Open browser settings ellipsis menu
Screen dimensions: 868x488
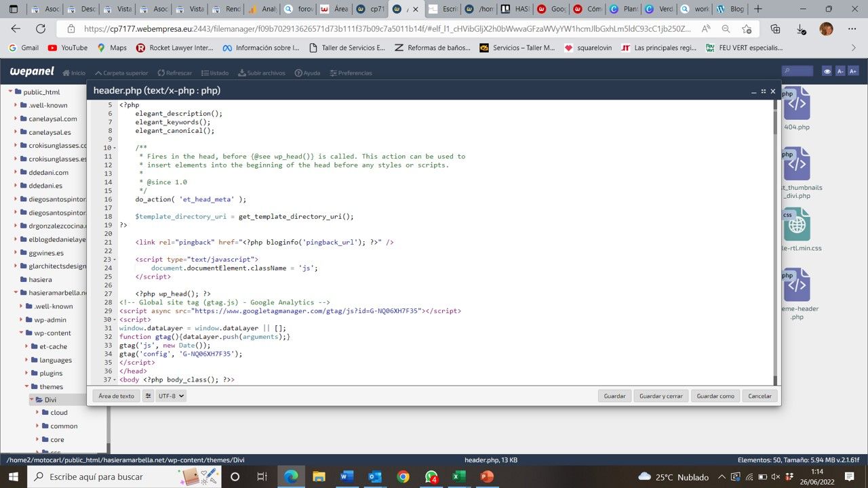[x=851, y=29]
